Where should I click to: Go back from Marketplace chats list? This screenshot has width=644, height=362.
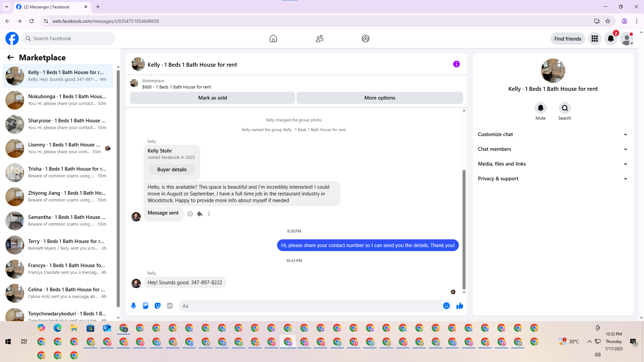click(10, 57)
